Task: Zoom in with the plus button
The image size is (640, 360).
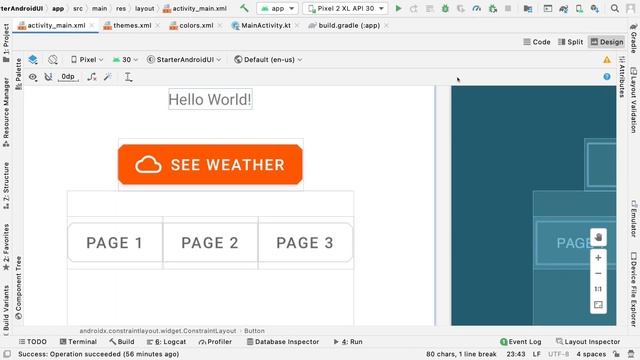Action: (598, 258)
